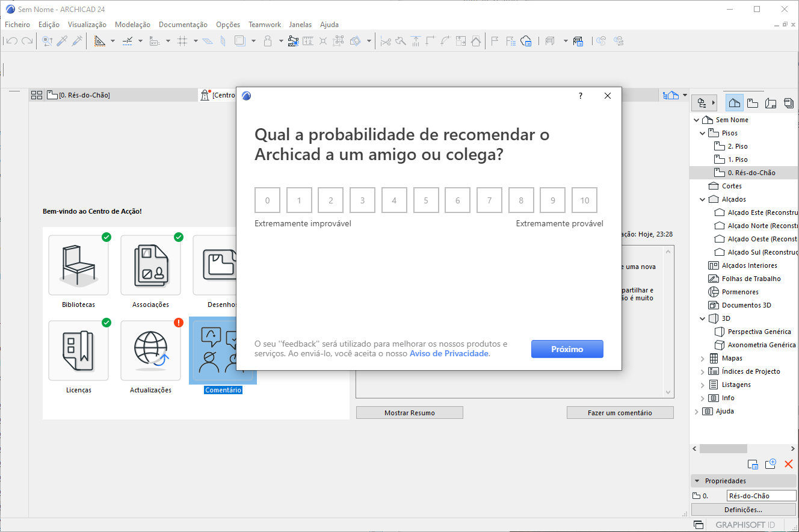Switch to the 0. Rés-do-Chão tab
799x532 pixels.
122,95
